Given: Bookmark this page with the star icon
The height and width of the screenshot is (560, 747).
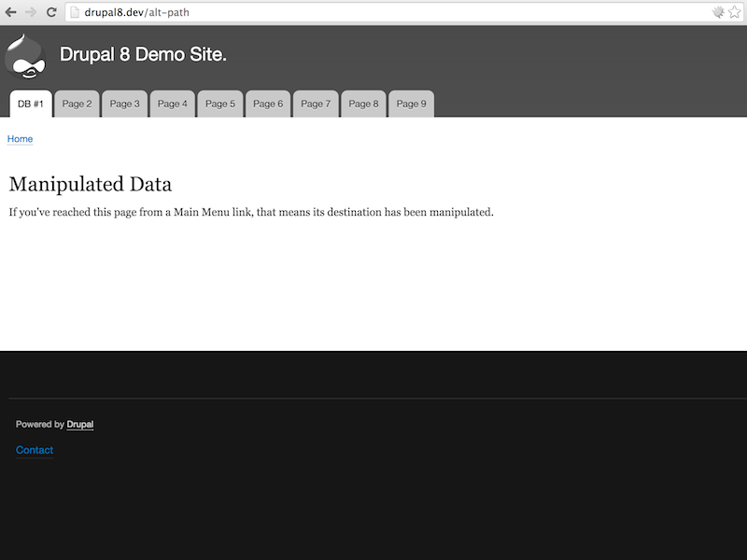Looking at the screenshot, I should pyautogui.click(x=735, y=12).
